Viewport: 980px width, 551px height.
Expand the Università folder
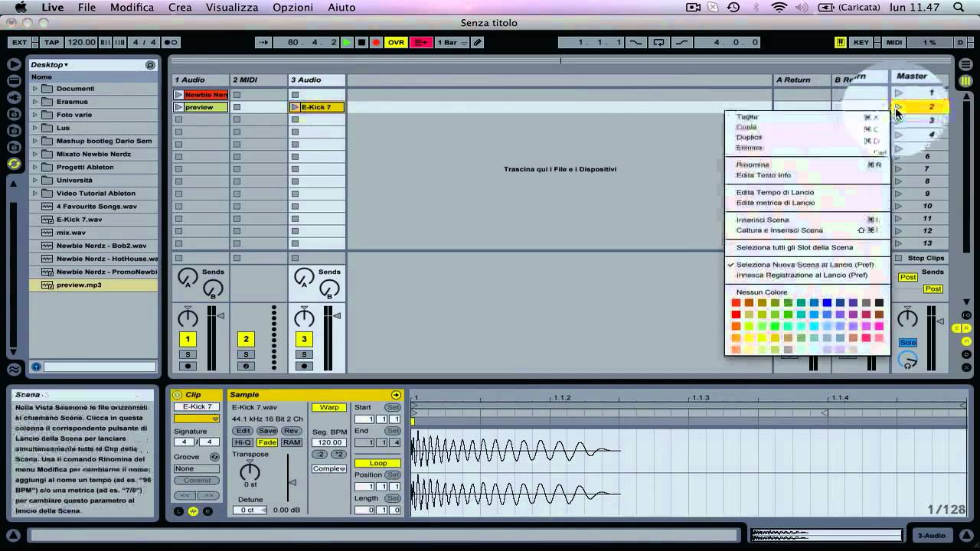click(34, 181)
